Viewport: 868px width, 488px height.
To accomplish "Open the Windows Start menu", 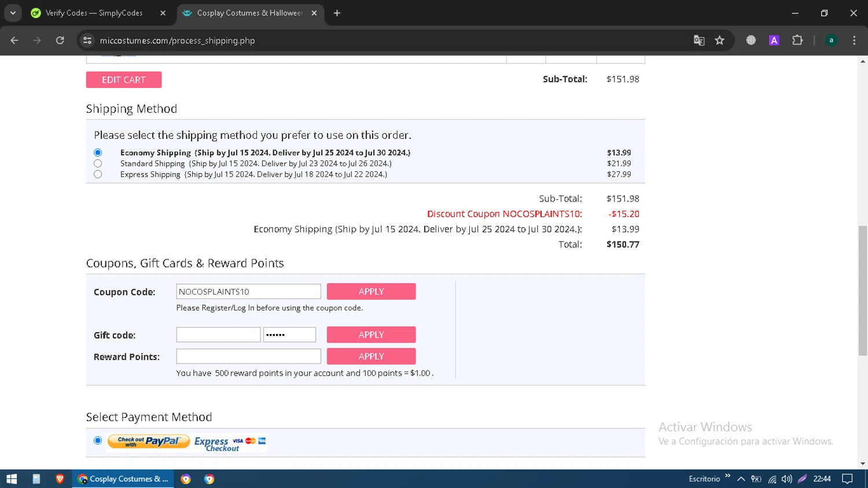I will [x=12, y=479].
